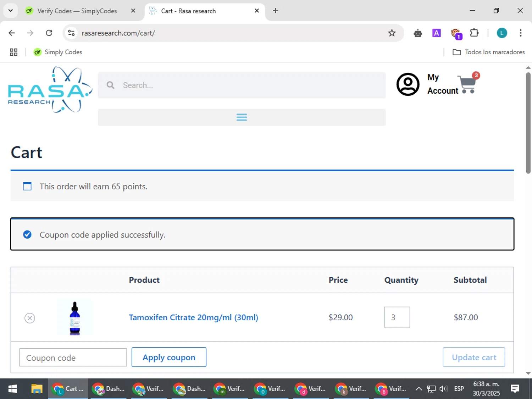
Task: Click the scrollbar down arrow
Action: (x=528, y=373)
